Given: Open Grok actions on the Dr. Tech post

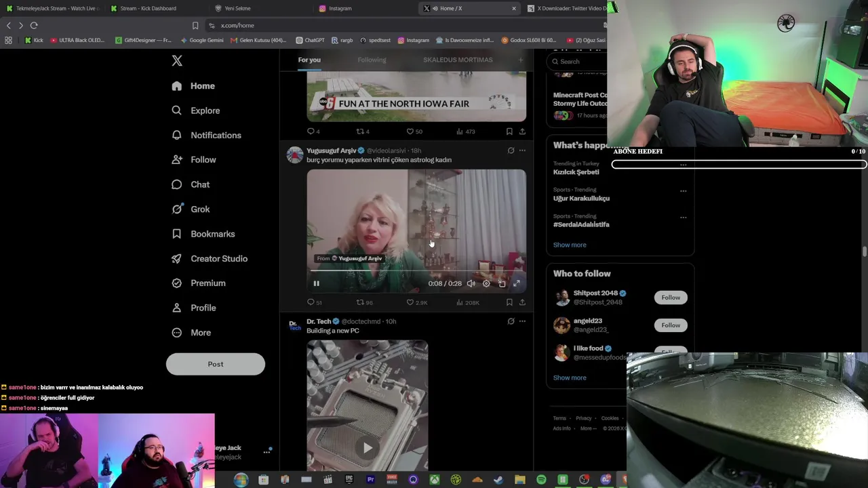Looking at the screenshot, I should tap(511, 321).
